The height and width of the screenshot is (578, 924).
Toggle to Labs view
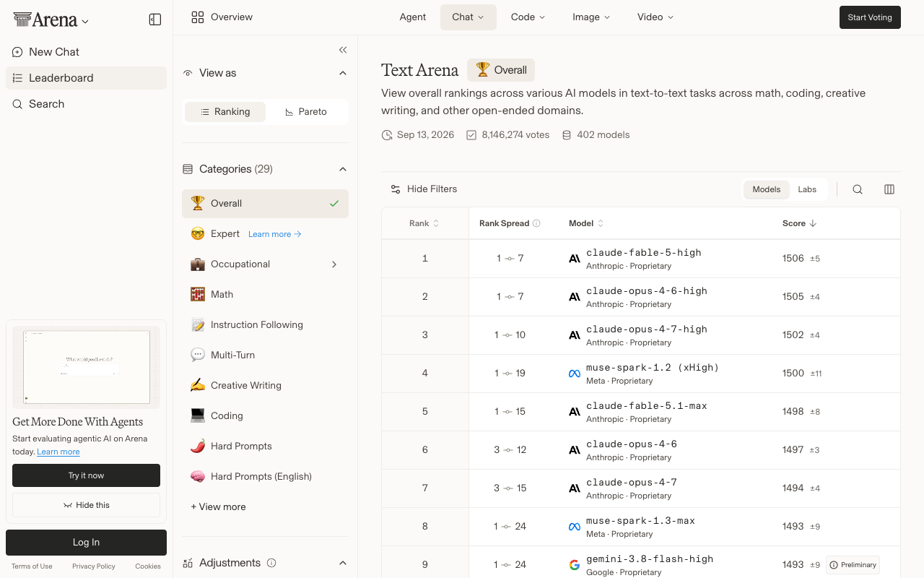[807, 189]
